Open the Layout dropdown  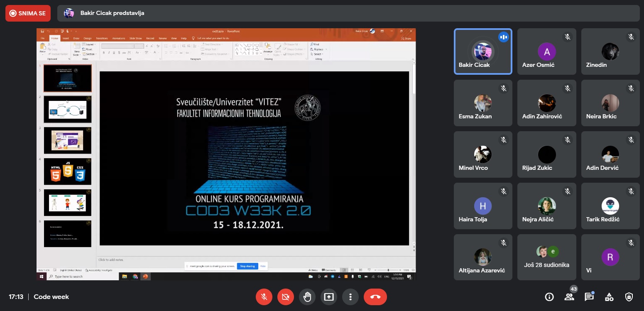pos(89,44)
